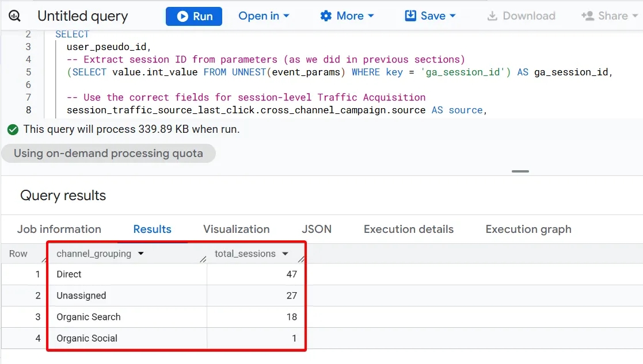Image resolution: width=643 pixels, height=364 pixels.
Task: Select the Results tab
Action: click(x=152, y=229)
